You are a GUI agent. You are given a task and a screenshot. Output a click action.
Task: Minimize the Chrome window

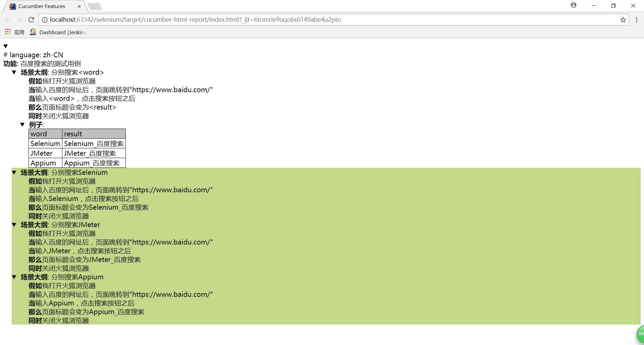click(594, 6)
